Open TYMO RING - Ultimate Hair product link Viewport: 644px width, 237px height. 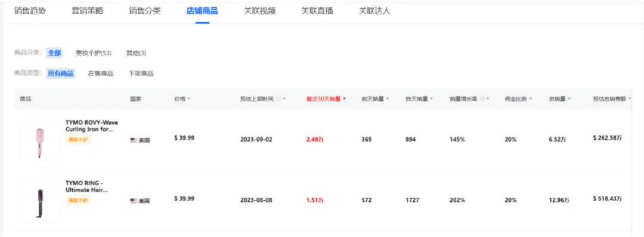coord(86,186)
